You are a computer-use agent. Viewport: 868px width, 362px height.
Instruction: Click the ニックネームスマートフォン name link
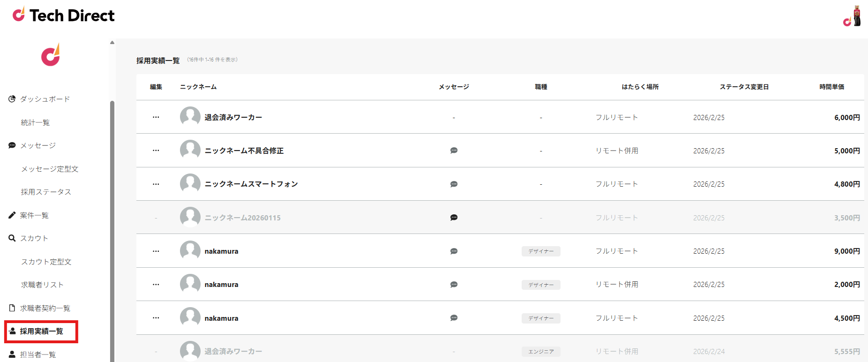point(251,184)
